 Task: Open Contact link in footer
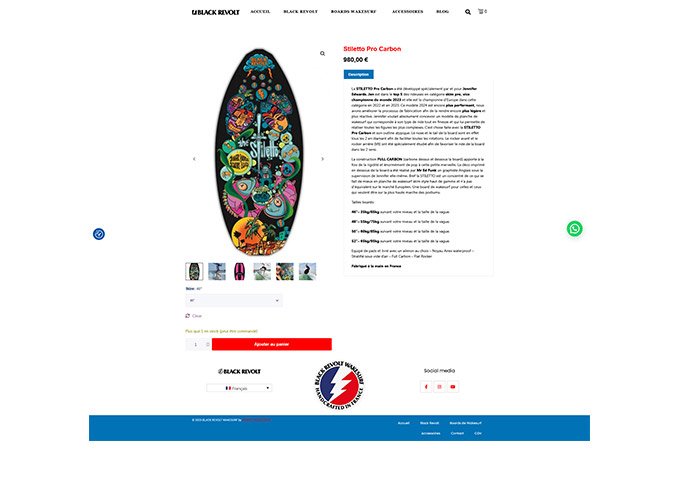457,433
